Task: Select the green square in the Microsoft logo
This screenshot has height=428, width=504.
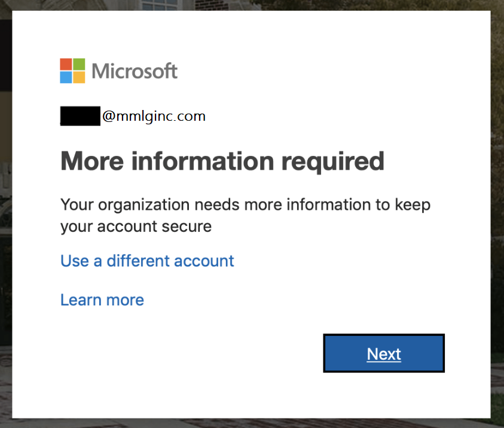Action: (78, 63)
